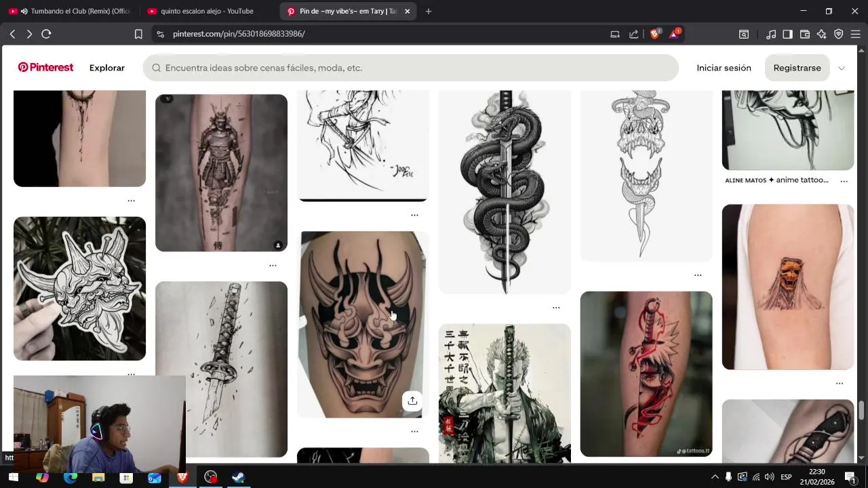The image size is (868, 488).
Task: Open the Zoro swordsman illustration pin
Action: (x=505, y=393)
